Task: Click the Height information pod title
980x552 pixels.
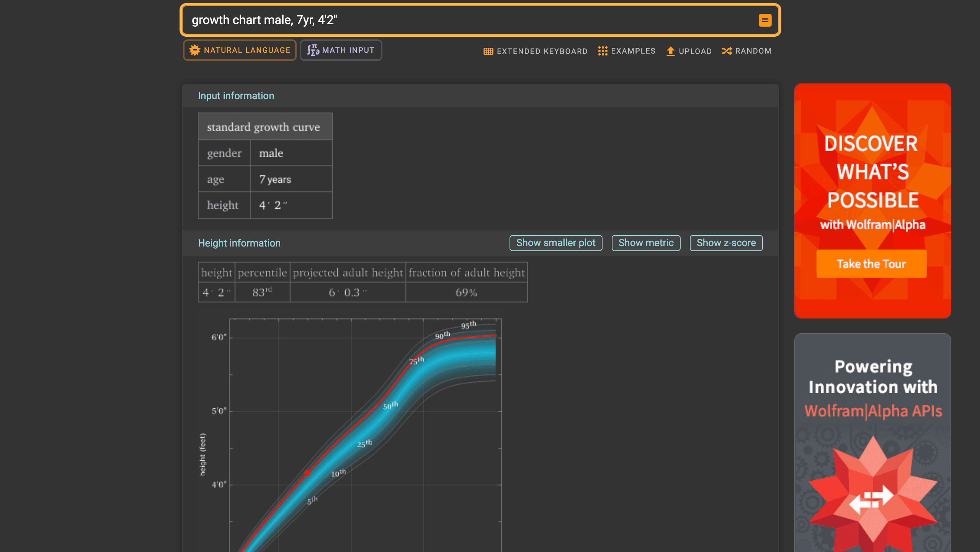Action: pyautogui.click(x=239, y=243)
